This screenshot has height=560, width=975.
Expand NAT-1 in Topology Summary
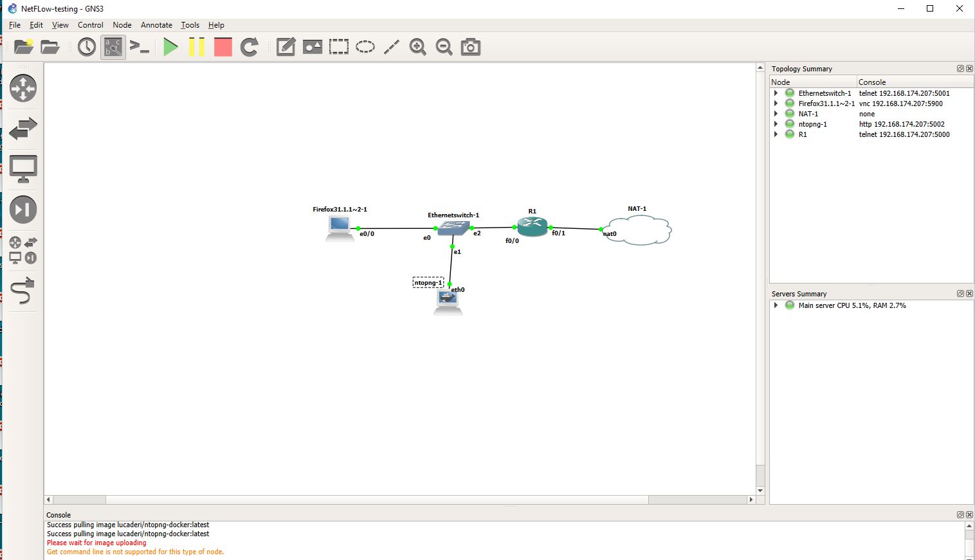click(x=776, y=114)
